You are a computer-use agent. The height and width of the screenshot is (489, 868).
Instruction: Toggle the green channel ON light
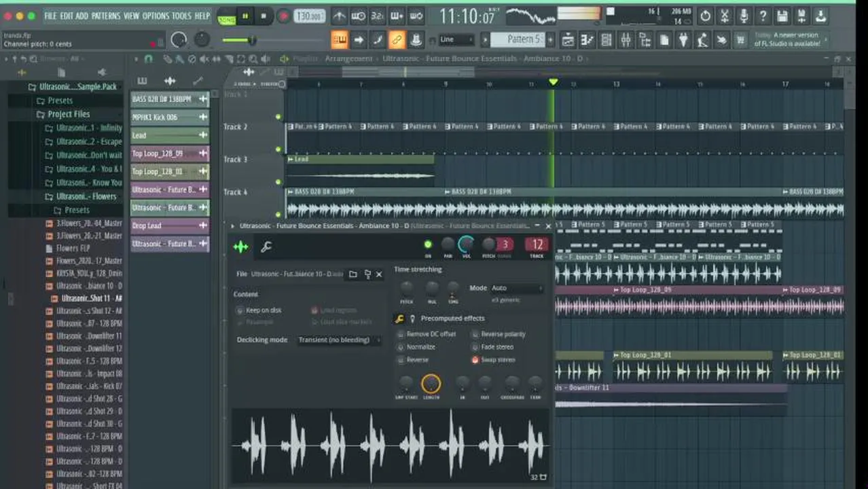pos(428,244)
